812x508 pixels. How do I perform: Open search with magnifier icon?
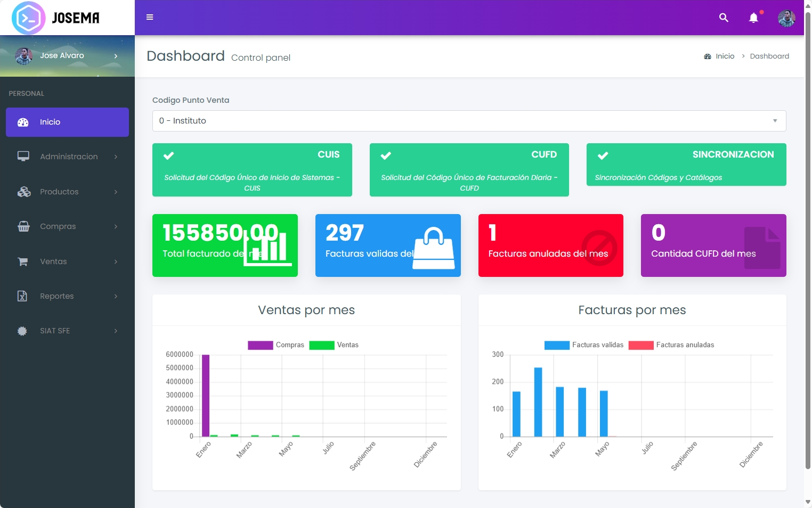coord(724,18)
